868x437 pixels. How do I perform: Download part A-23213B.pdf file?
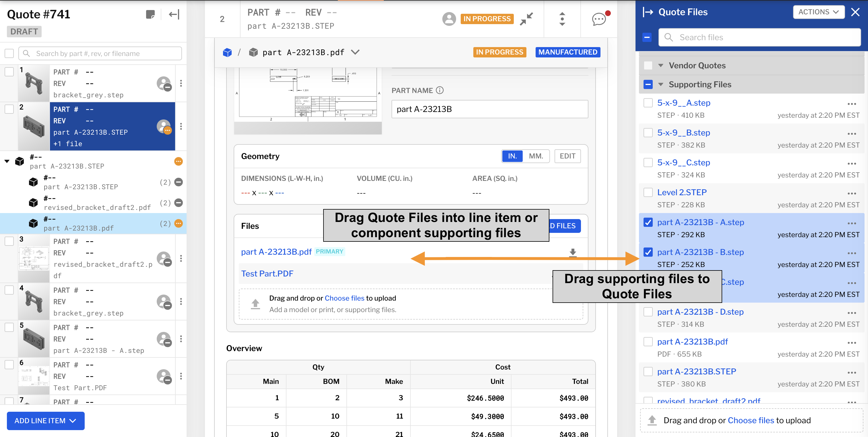[x=572, y=252]
